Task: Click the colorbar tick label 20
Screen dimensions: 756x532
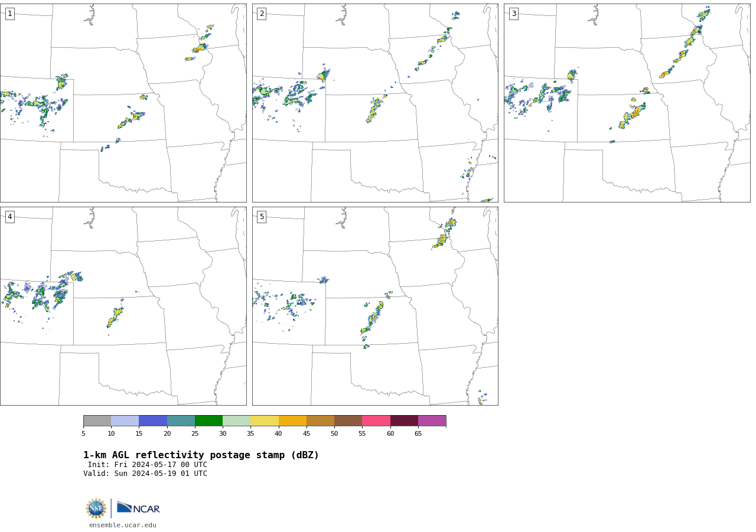Action: (167, 434)
